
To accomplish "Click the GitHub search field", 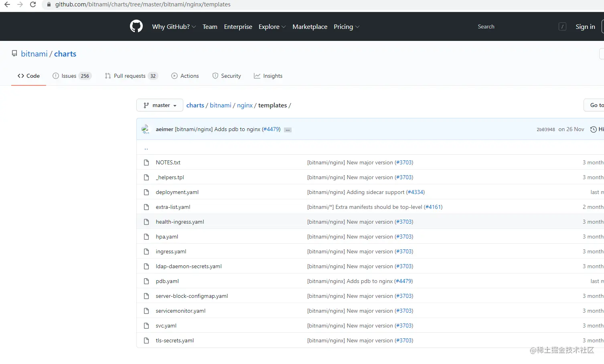I will [x=521, y=26].
